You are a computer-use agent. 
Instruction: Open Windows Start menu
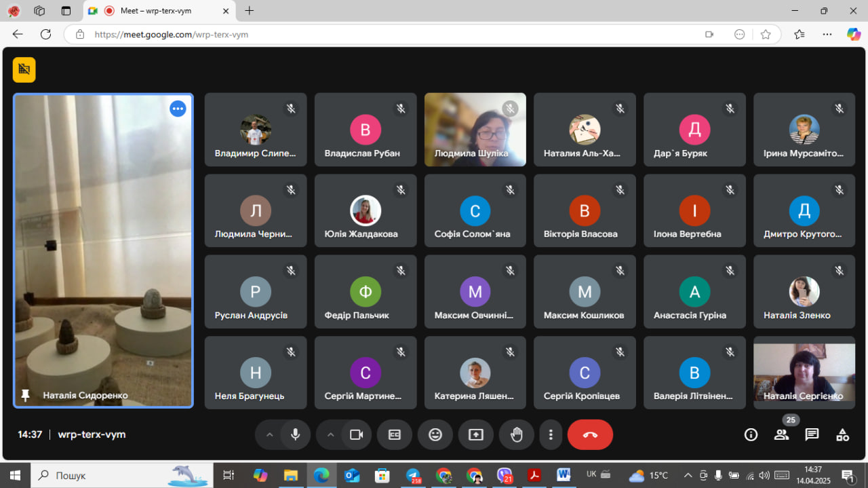click(x=14, y=475)
